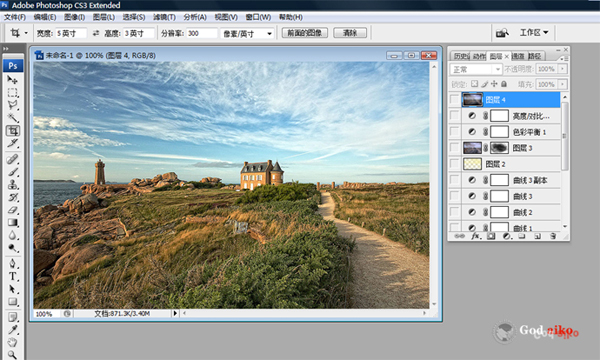Toggle visibility of 图层 2
The height and width of the screenshot is (360, 600).
click(x=454, y=164)
